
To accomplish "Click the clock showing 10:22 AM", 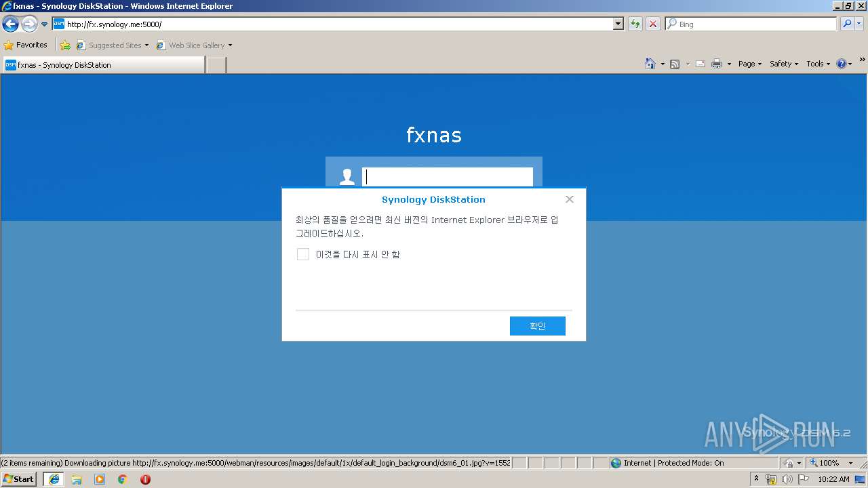I will coord(833,479).
